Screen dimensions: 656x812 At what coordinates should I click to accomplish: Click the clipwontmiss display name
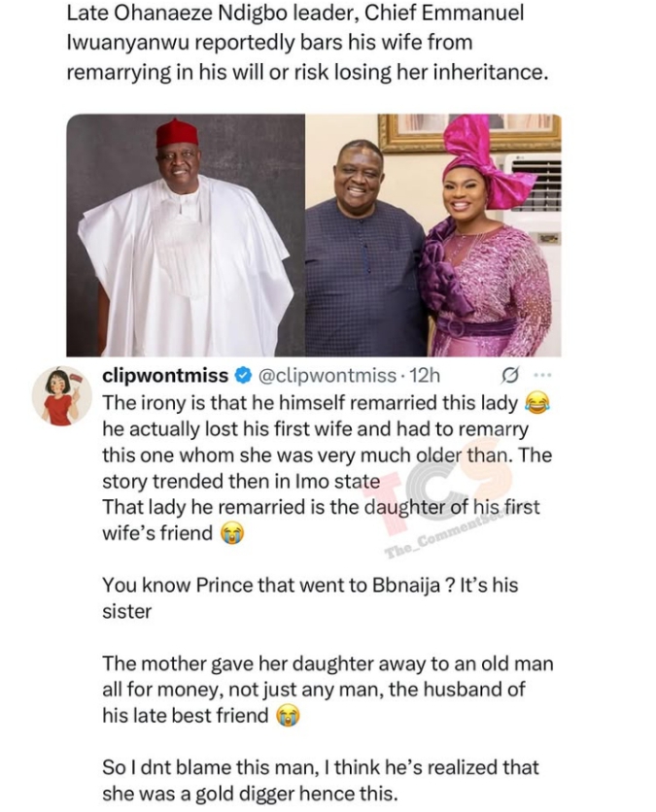click(165, 376)
